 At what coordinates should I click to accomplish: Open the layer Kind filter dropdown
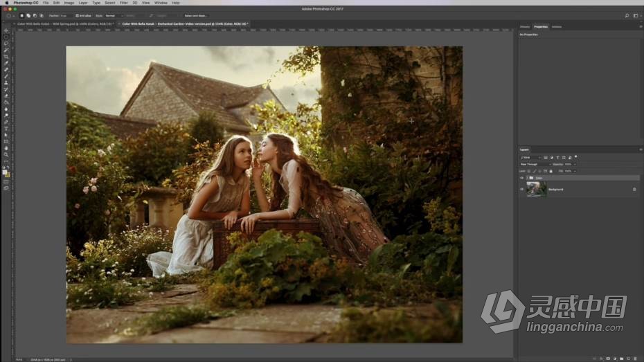click(530, 158)
